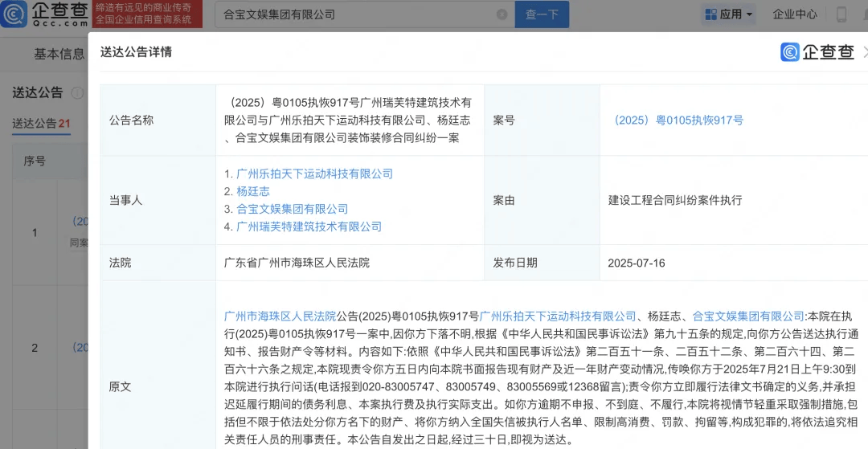Select the 送达公告 21 sub-tab
The width and height of the screenshot is (868, 449).
click(42, 123)
